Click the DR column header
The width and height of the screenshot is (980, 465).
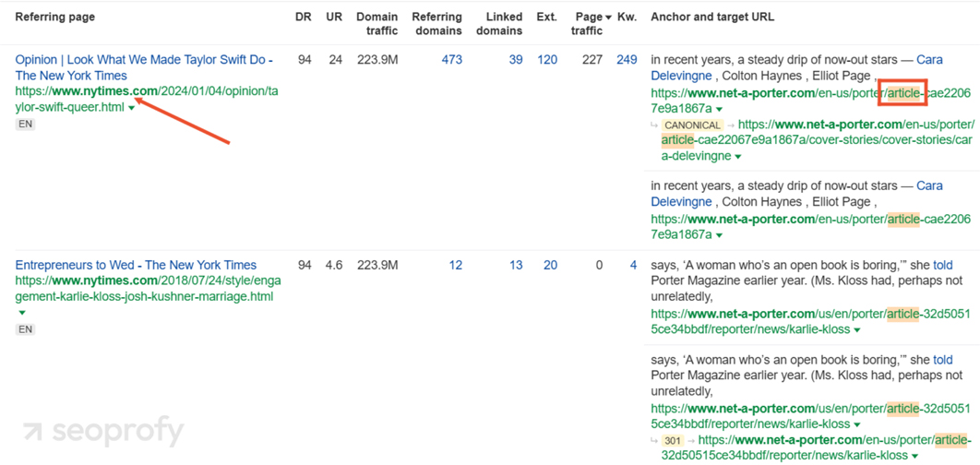(303, 17)
